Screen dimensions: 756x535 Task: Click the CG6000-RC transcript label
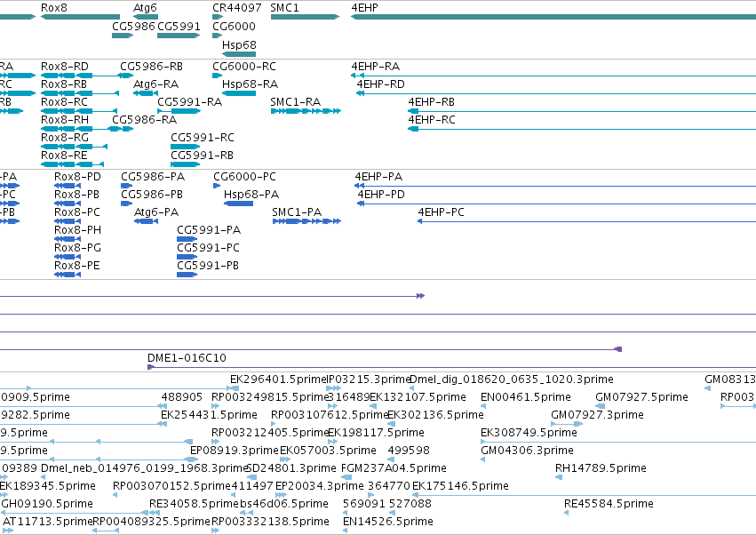(244, 66)
